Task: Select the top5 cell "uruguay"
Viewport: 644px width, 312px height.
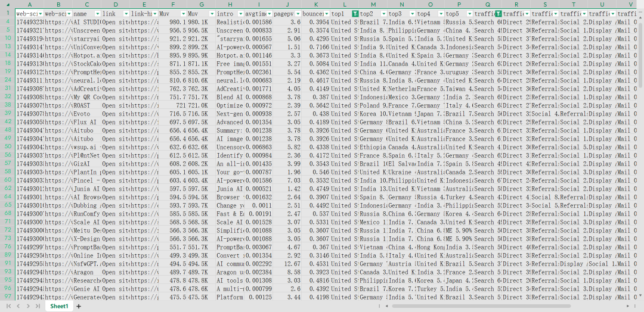Action: pyautogui.click(x=459, y=71)
